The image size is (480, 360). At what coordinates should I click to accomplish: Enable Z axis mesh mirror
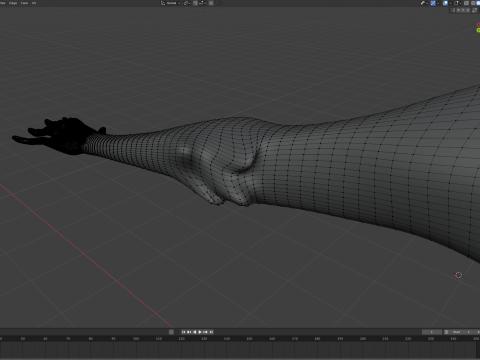(468, 10)
